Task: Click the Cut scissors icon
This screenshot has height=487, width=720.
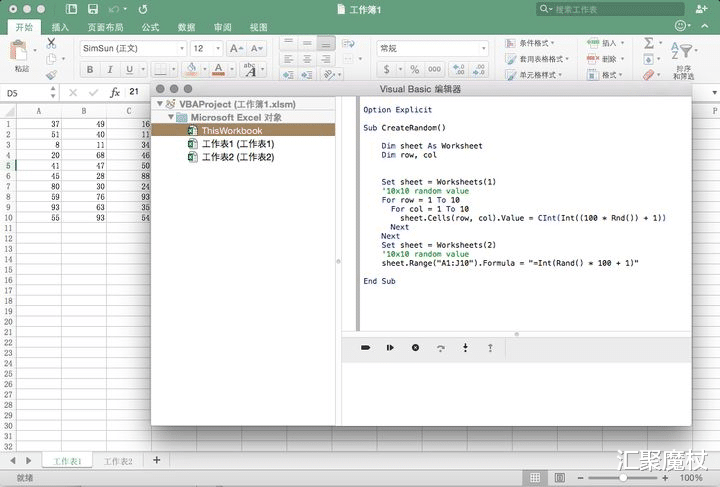Action: tap(51, 44)
